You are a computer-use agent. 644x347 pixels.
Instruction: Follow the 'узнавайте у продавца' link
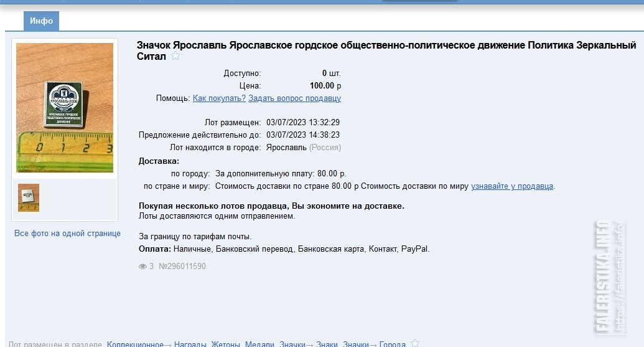coord(512,186)
